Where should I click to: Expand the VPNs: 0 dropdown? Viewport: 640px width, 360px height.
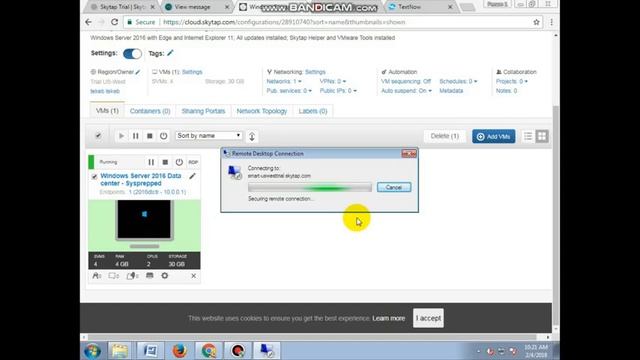tap(333, 81)
